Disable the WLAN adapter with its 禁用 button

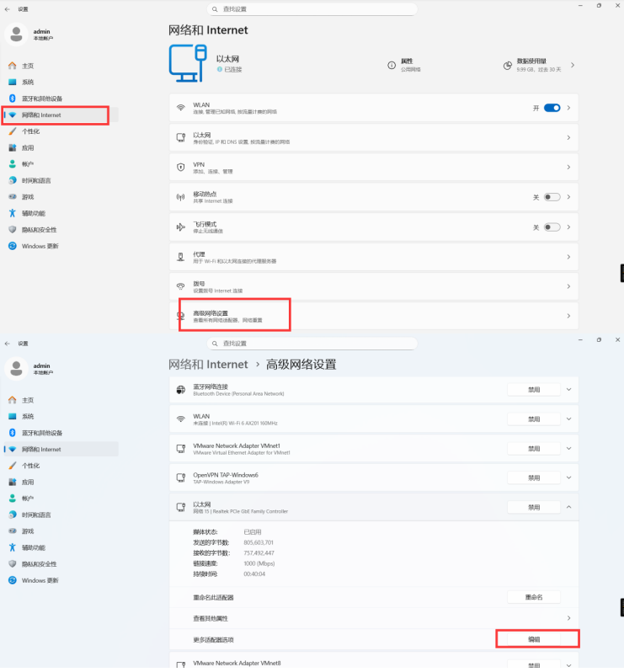pyautogui.click(x=534, y=419)
